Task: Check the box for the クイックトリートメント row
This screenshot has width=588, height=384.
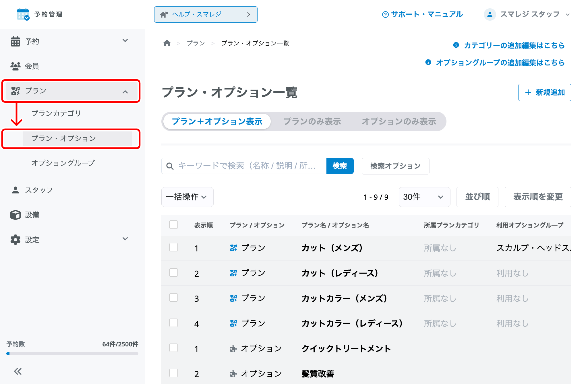Action: pyautogui.click(x=173, y=348)
